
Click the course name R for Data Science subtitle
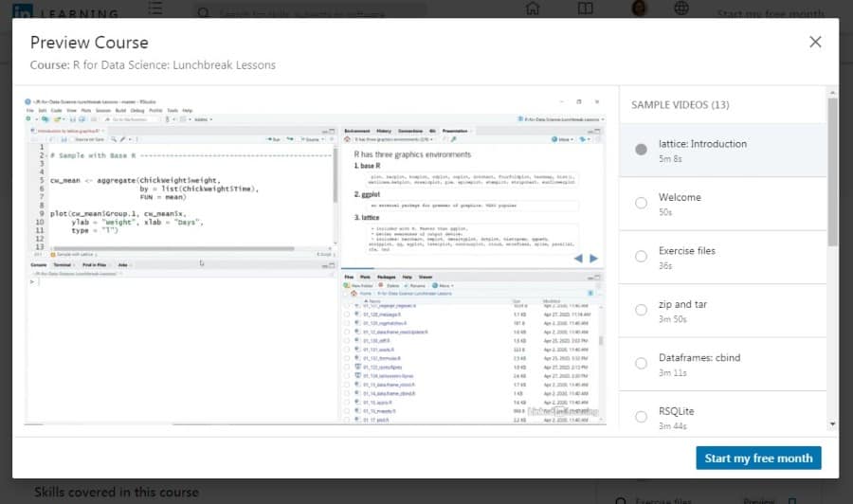click(174, 64)
